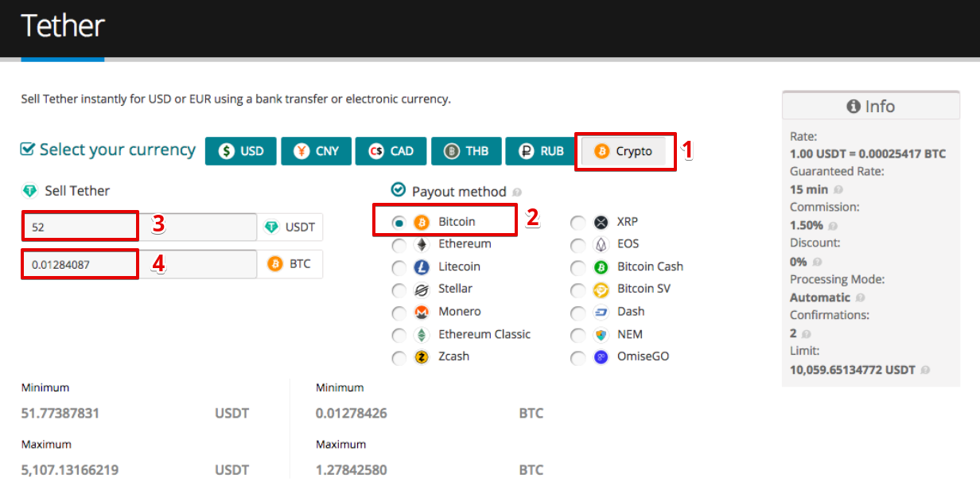Click the Tether icon in USDT field addon
Image resolution: width=980 pixels, height=494 pixels.
[x=272, y=227]
